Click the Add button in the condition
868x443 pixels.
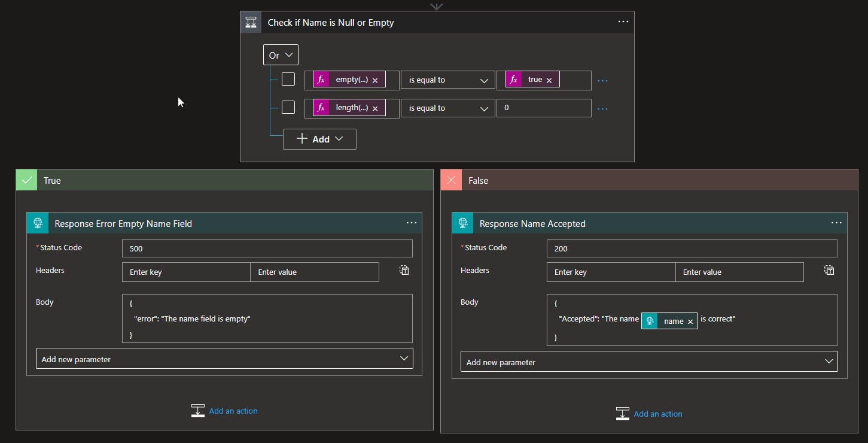(x=319, y=139)
